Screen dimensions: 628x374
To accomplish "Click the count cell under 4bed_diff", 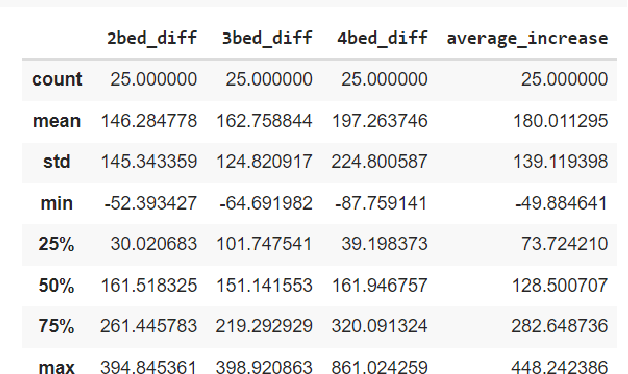I will [384, 79].
